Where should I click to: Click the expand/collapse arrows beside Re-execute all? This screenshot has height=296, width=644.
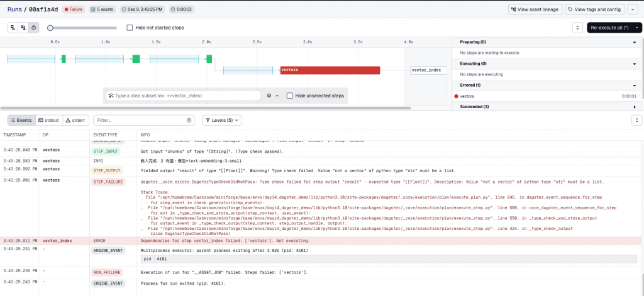[x=577, y=28]
